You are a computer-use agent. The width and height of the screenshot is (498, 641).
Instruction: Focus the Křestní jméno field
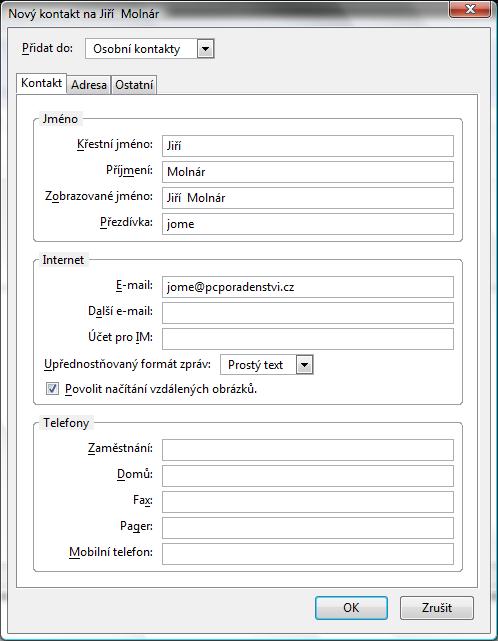307,146
